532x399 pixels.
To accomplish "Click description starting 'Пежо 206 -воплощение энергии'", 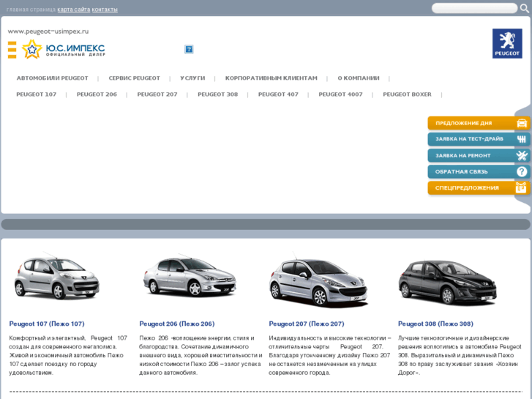I will 201,355.
